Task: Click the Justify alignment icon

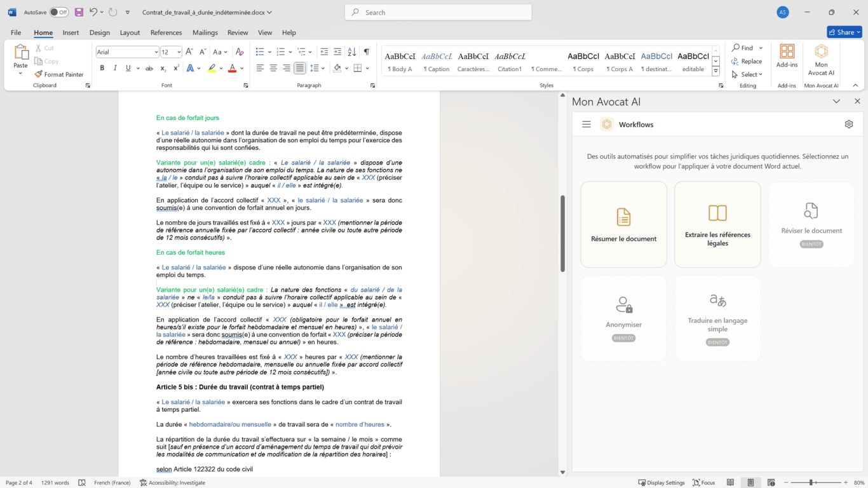Action: 300,68
